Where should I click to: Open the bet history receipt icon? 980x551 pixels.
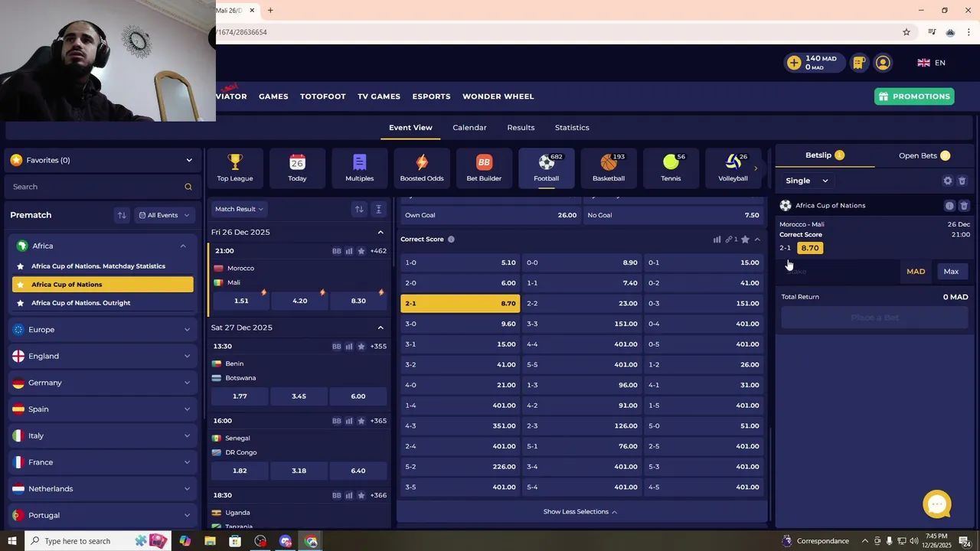click(x=859, y=63)
